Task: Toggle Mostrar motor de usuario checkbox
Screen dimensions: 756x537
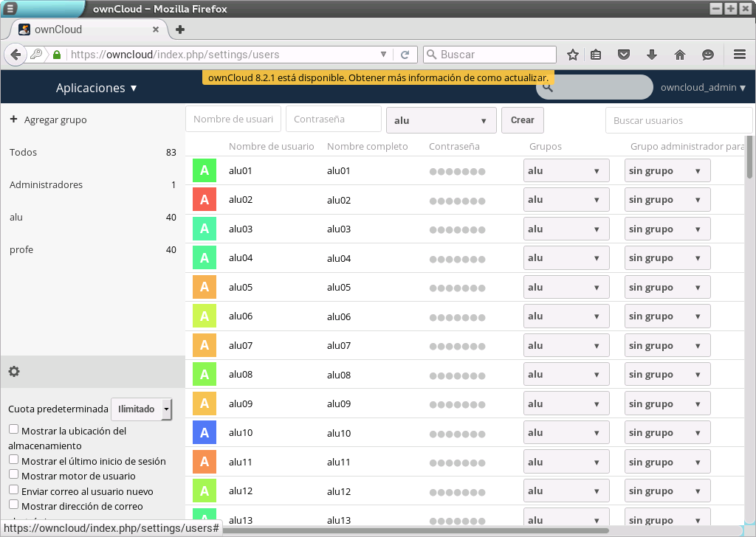Action: [13, 474]
